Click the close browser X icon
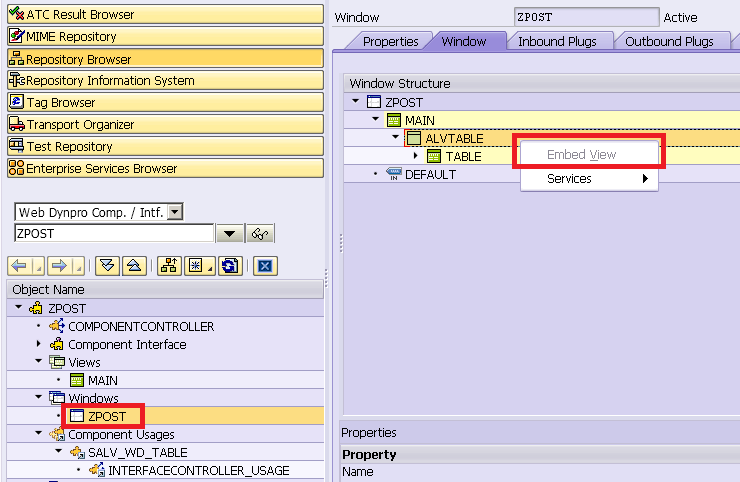Viewport: 740px width, 482px height. [265, 266]
